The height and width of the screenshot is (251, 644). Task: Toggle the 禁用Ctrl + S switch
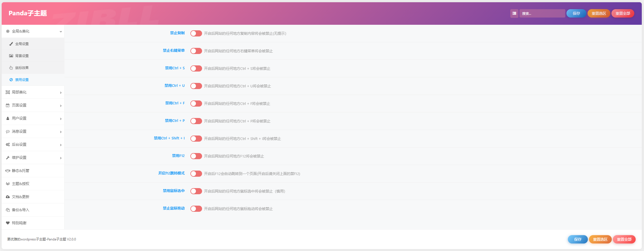coord(196,68)
